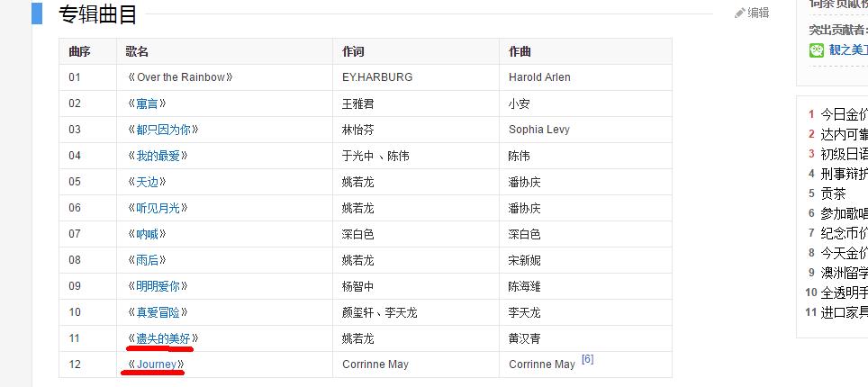Select the 刑事辩护 hot search entry
The height and width of the screenshot is (387, 868).
coord(844,174)
